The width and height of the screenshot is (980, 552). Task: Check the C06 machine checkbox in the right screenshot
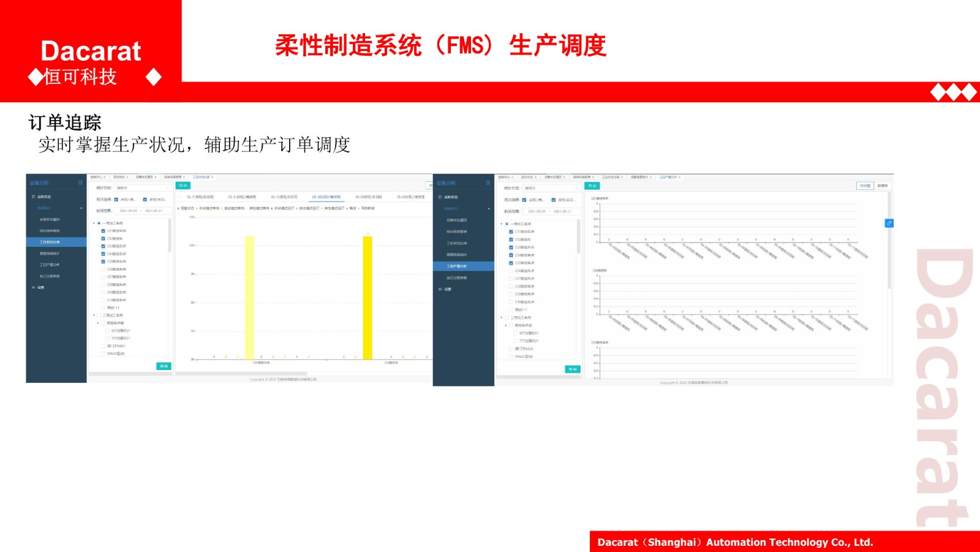511,271
